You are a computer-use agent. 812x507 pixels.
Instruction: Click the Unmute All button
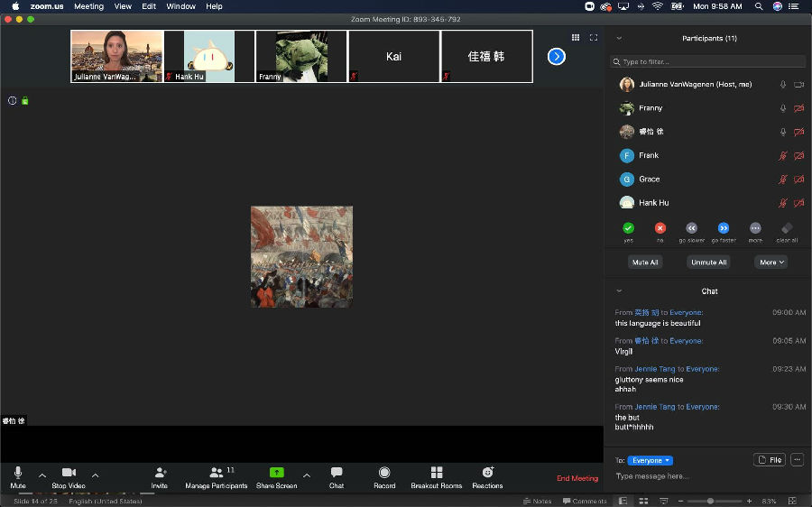[708, 262]
